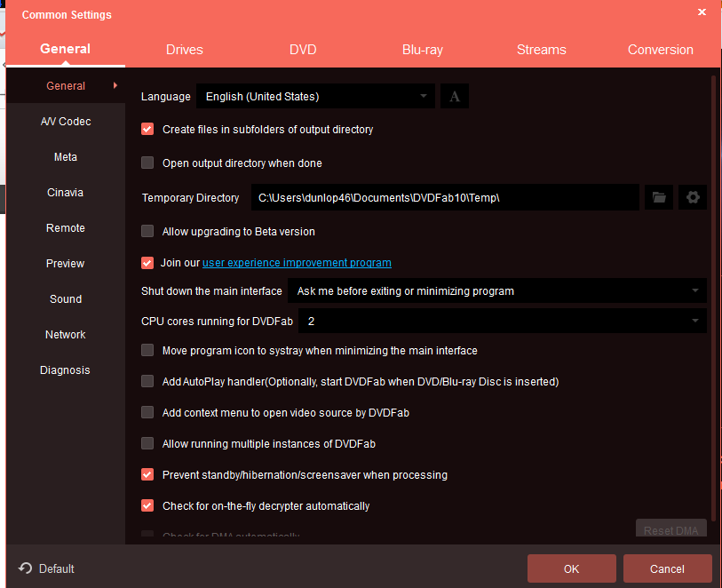Click the Default reset arrow icon
This screenshot has width=722, height=588.
click(x=26, y=568)
